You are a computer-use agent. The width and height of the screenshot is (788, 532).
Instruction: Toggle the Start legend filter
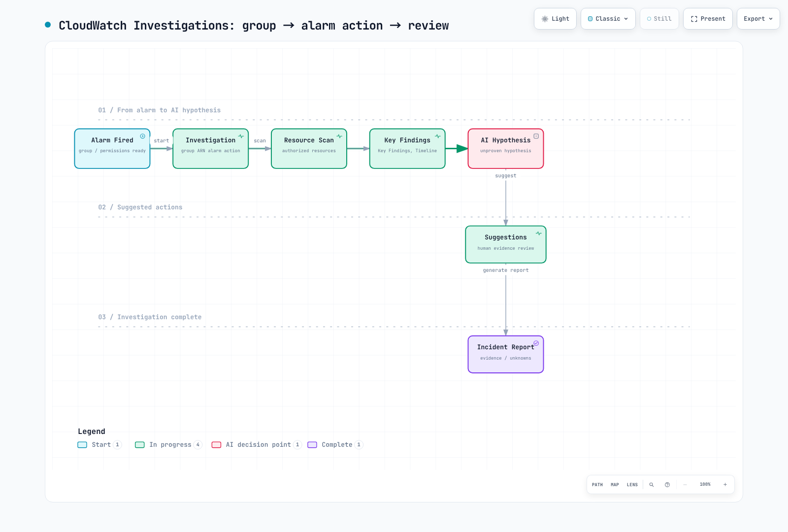tap(99, 445)
